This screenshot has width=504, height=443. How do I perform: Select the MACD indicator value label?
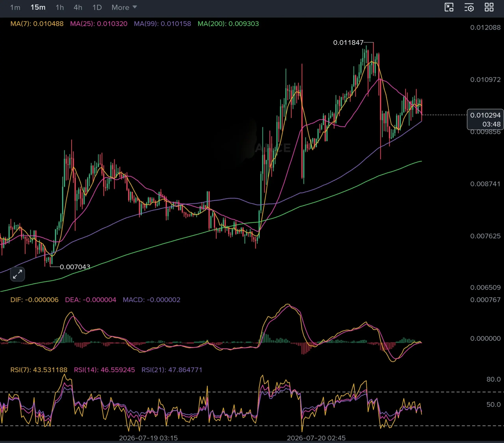pos(151,300)
